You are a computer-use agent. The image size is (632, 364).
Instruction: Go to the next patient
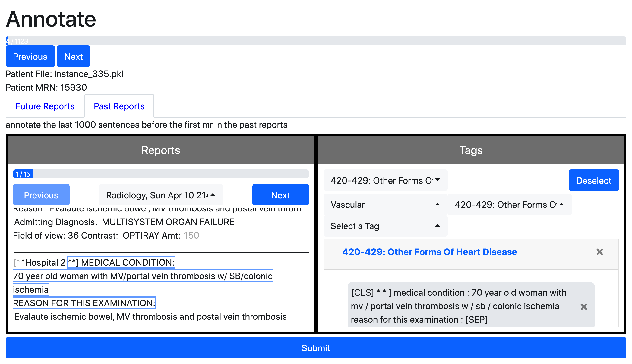73,57
